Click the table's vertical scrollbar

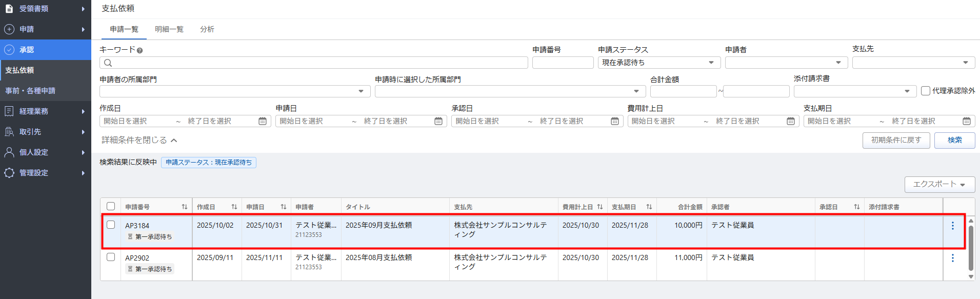click(x=970, y=248)
